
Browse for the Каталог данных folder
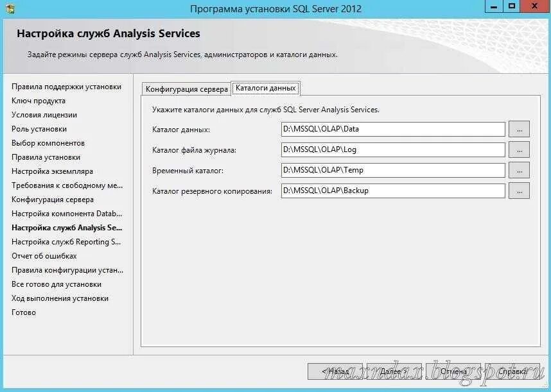[519, 129]
